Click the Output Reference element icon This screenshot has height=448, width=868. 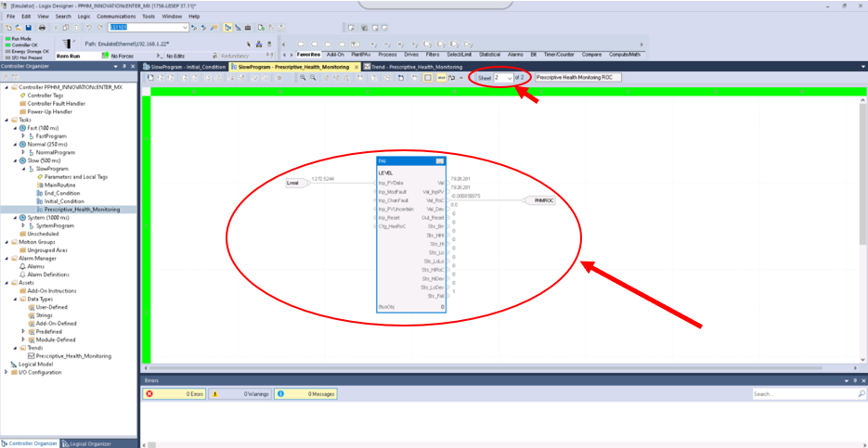tap(314, 45)
